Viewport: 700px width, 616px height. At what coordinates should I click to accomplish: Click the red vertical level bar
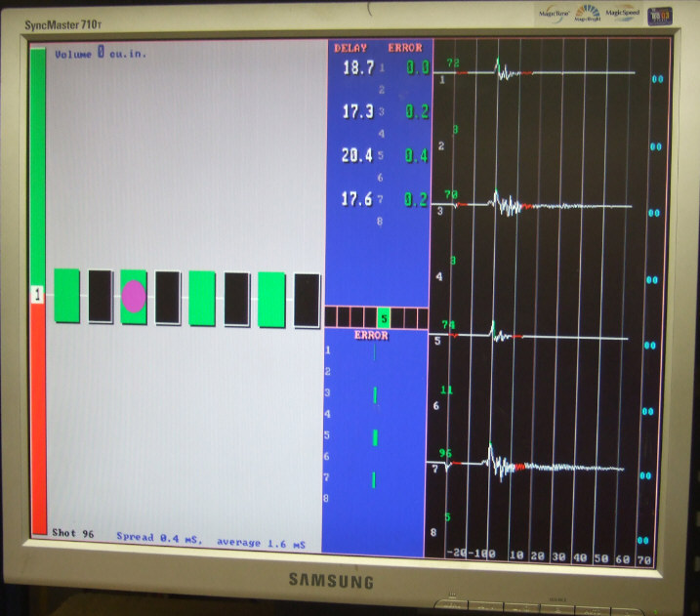click(38, 420)
